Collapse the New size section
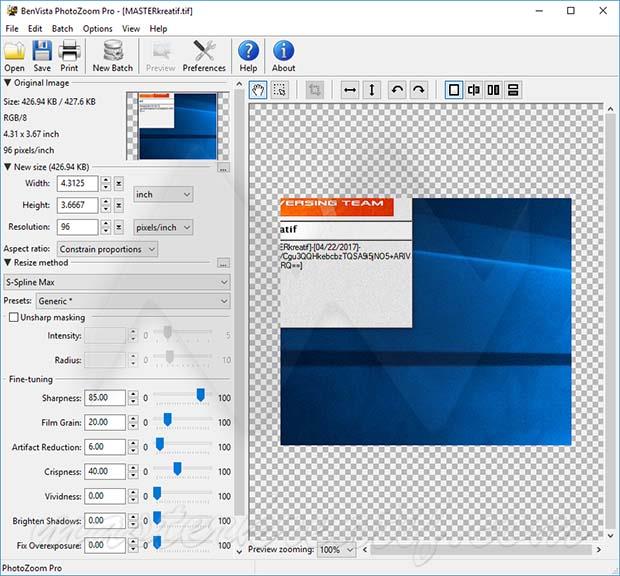Image resolution: width=620 pixels, height=576 pixels. point(8,167)
